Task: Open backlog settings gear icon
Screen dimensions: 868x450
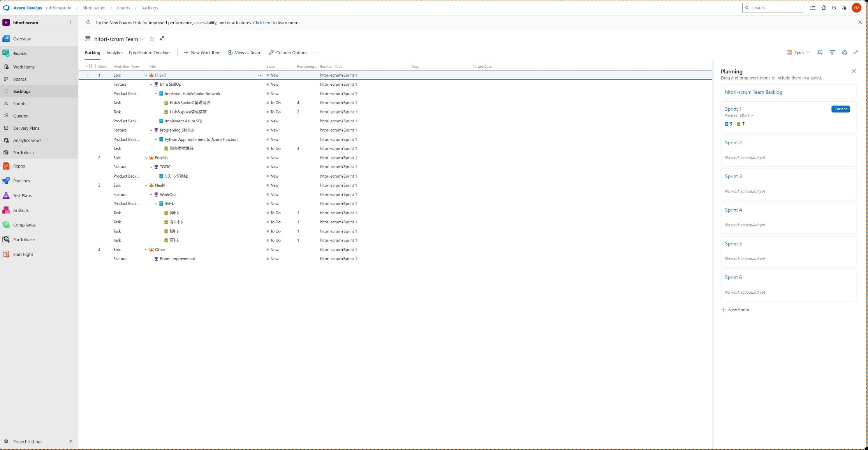Action: (844, 53)
